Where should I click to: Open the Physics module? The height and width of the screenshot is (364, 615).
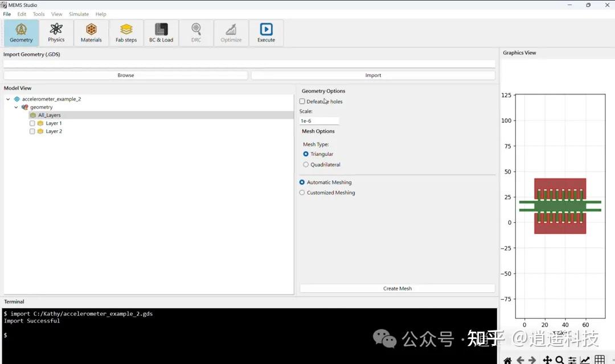(56, 32)
